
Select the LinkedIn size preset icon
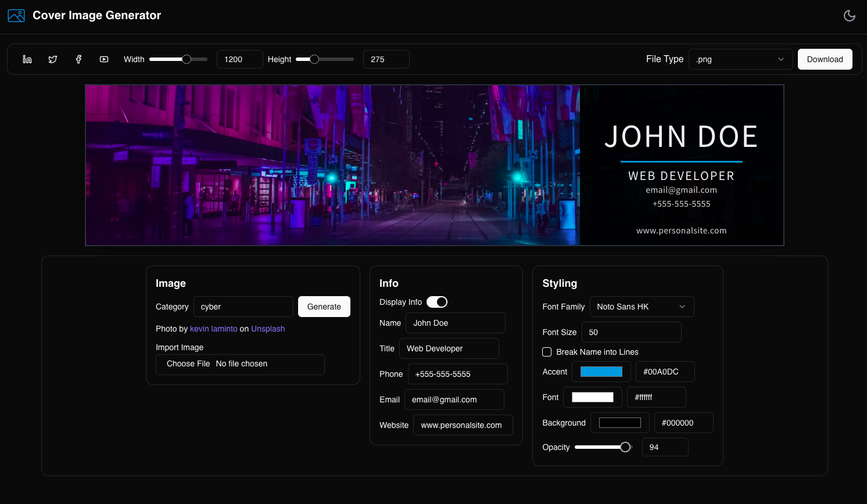(27, 59)
